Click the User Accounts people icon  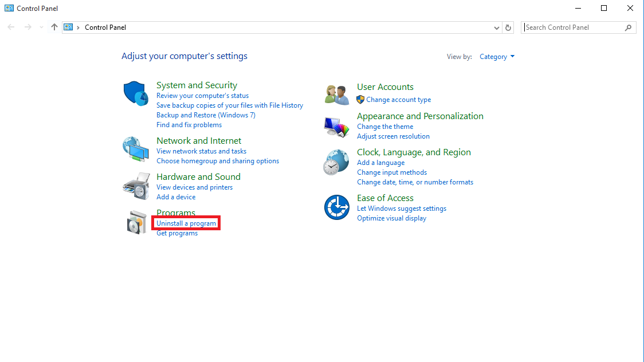click(336, 95)
